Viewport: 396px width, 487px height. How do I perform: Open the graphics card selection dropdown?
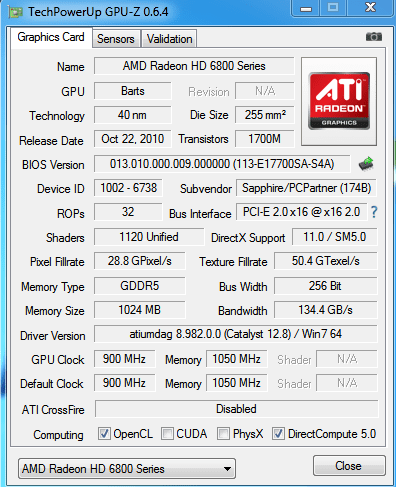click(127, 469)
